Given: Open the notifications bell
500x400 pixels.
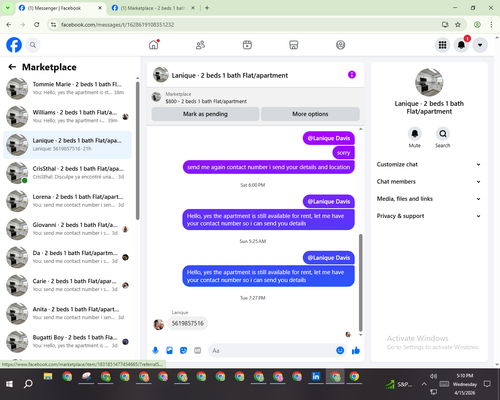Looking at the screenshot, I should 461,45.
